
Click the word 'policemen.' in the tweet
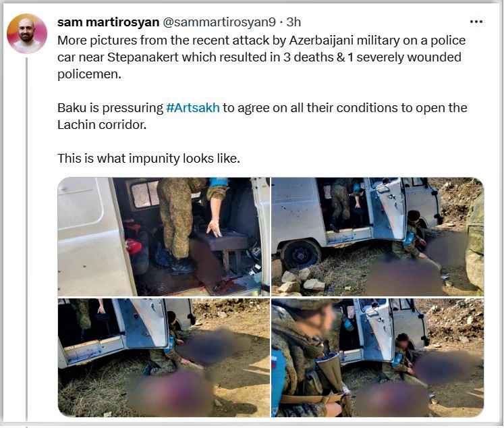coord(89,74)
